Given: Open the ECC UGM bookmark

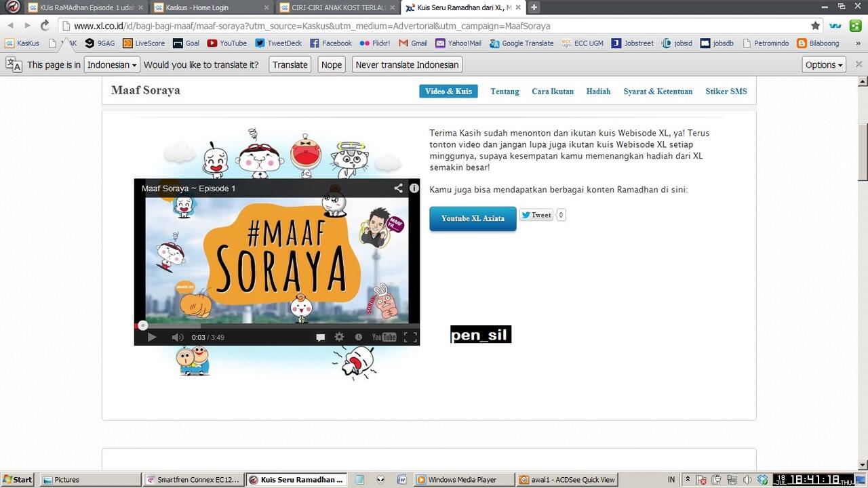Looking at the screenshot, I should point(582,43).
